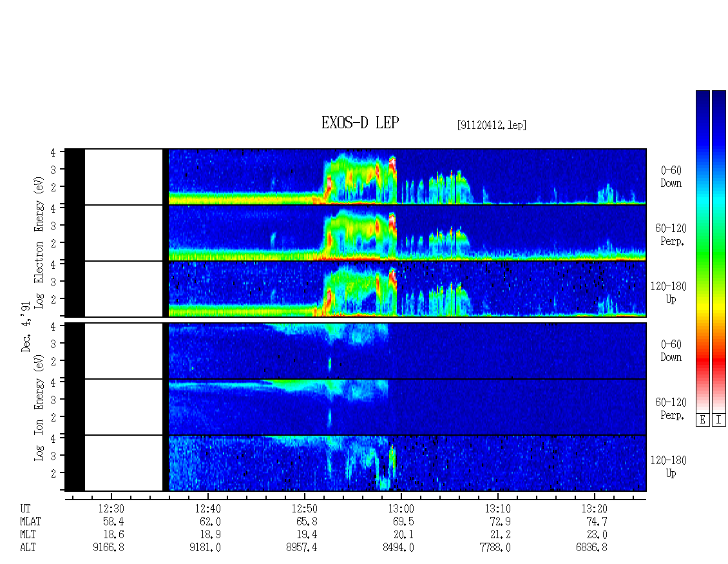This screenshot has width=728, height=564.
Task: Click the EXOS-D LEP plot title
Action: click(360, 122)
